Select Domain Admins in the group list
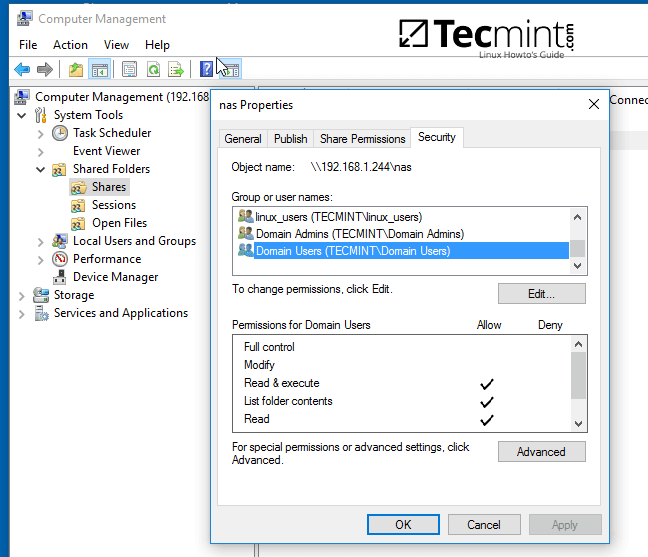The image size is (648, 557). click(359, 234)
